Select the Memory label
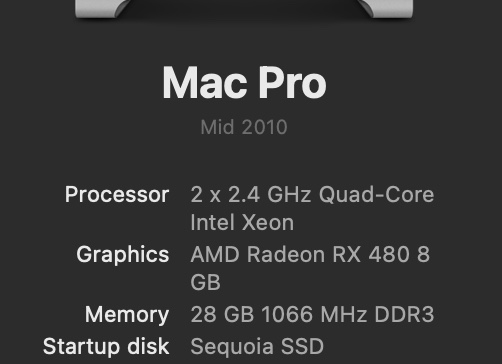The image size is (502, 364). pos(127,315)
